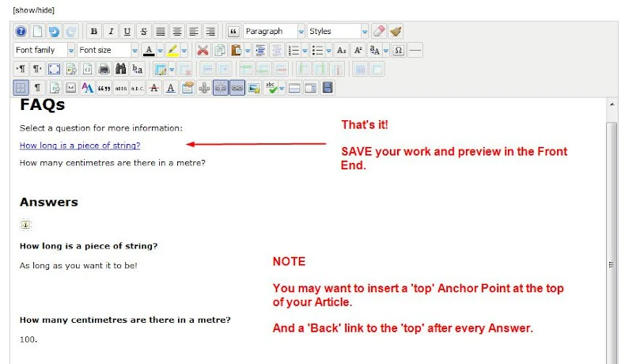Viewport: 625px width, 364px height.
Task: Insert a horizontal rule
Action: click(x=415, y=50)
